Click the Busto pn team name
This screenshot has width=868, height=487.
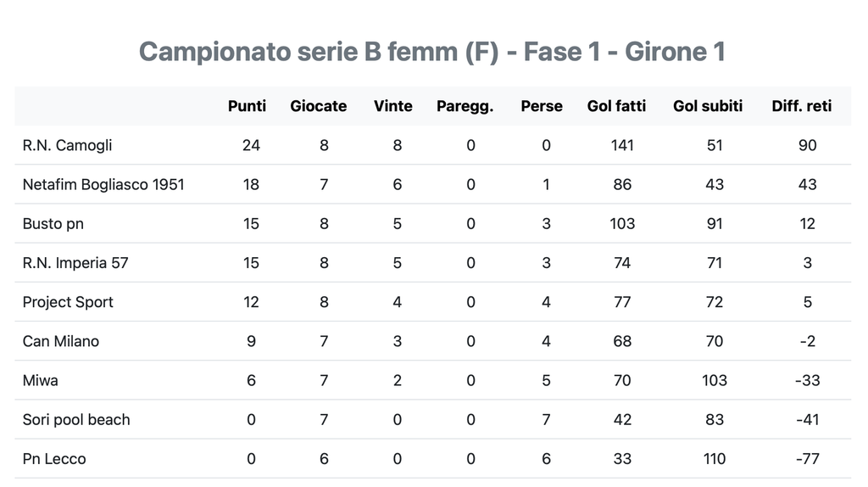coord(53,224)
